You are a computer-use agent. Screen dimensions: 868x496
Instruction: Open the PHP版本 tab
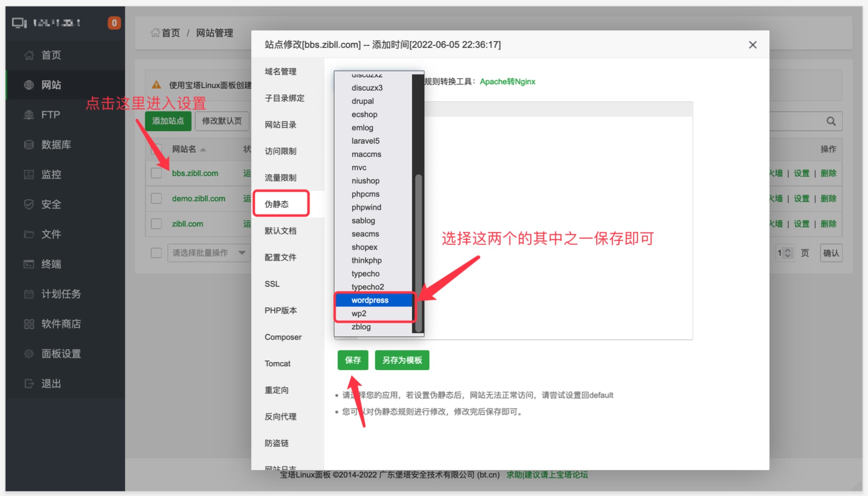click(281, 310)
